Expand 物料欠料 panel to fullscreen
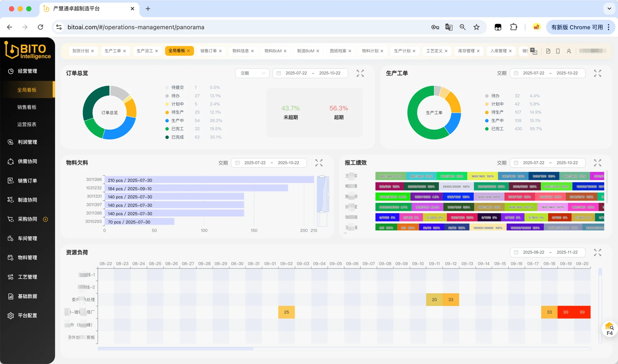Viewport: 618px width, 364px height. click(x=319, y=163)
